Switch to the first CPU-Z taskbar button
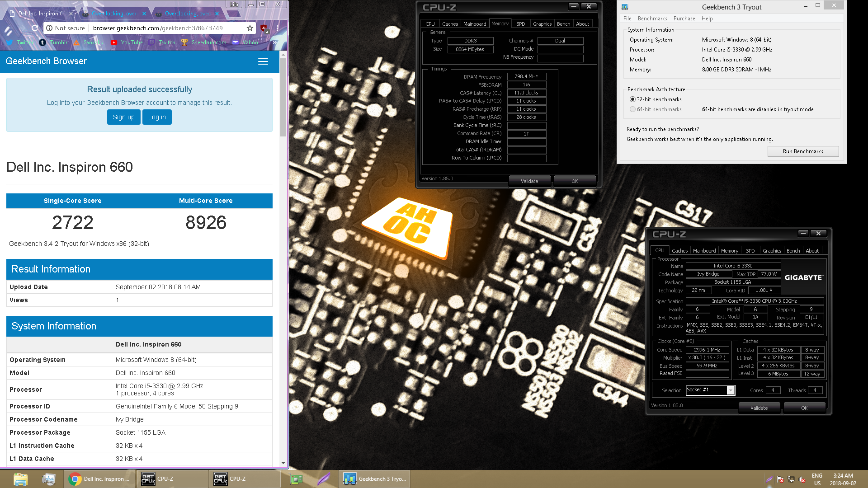 [x=173, y=479]
